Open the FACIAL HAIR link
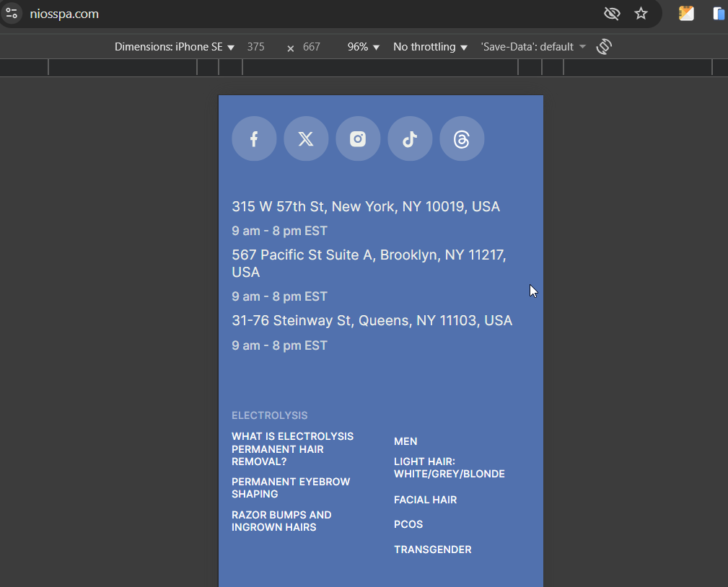The image size is (728, 587). pyautogui.click(x=425, y=500)
